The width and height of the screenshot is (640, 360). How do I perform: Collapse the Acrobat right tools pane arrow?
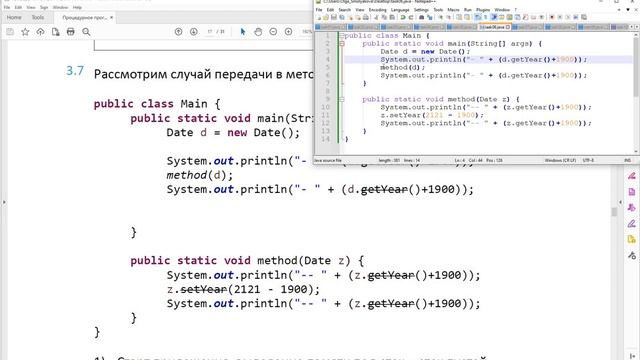[620, 202]
